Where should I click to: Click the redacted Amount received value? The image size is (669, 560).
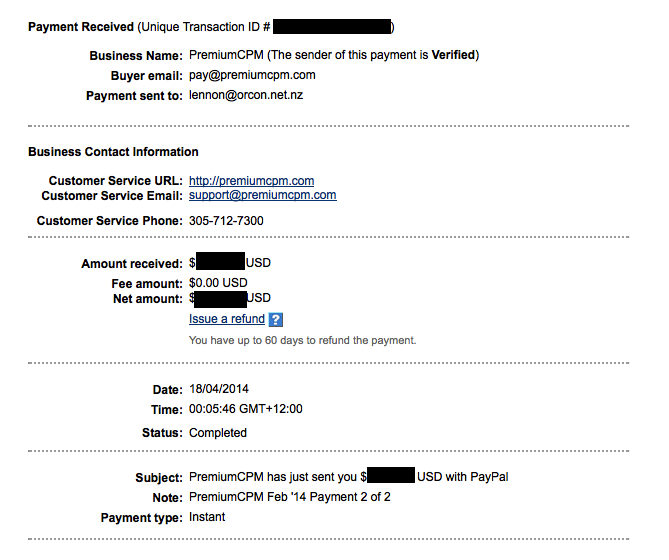pyautogui.click(x=220, y=261)
